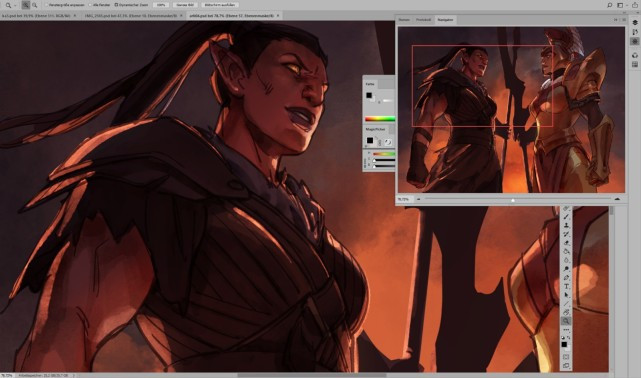The height and width of the screenshot is (378, 641).
Task: Open the tool preset dropdown arrow
Action: point(15,5)
